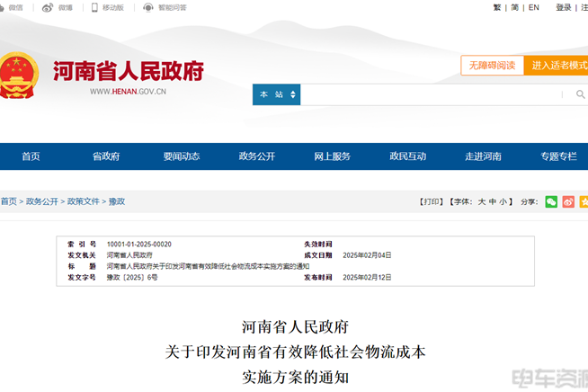Click the national emblem logo
Viewport: 588px width, 392px height.
18,76
